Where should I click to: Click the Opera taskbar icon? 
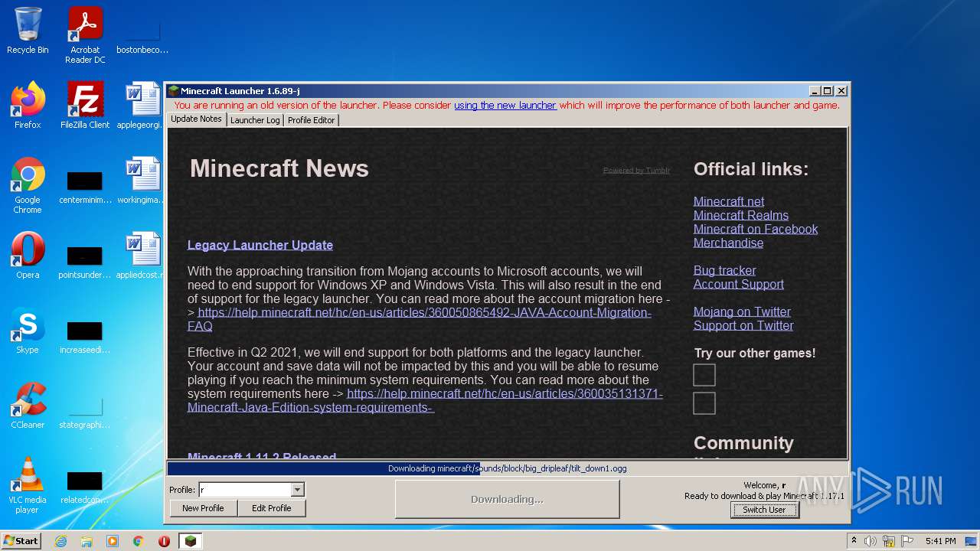165,541
